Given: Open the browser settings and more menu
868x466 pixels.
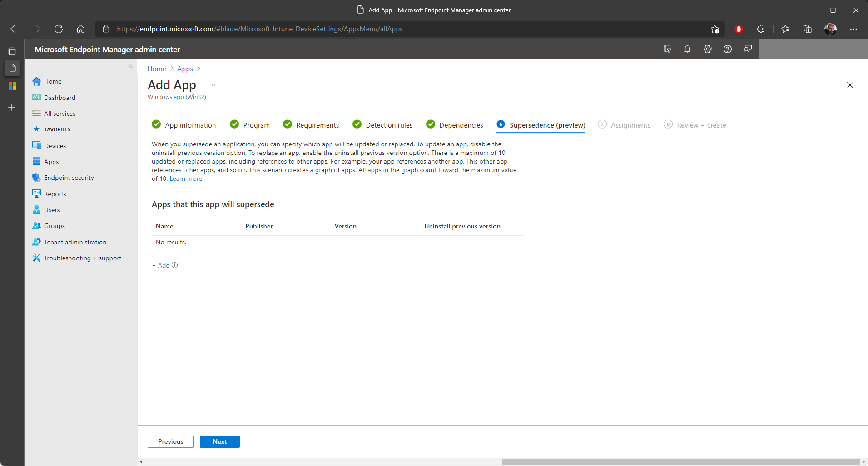Looking at the screenshot, I should [853, 29].
